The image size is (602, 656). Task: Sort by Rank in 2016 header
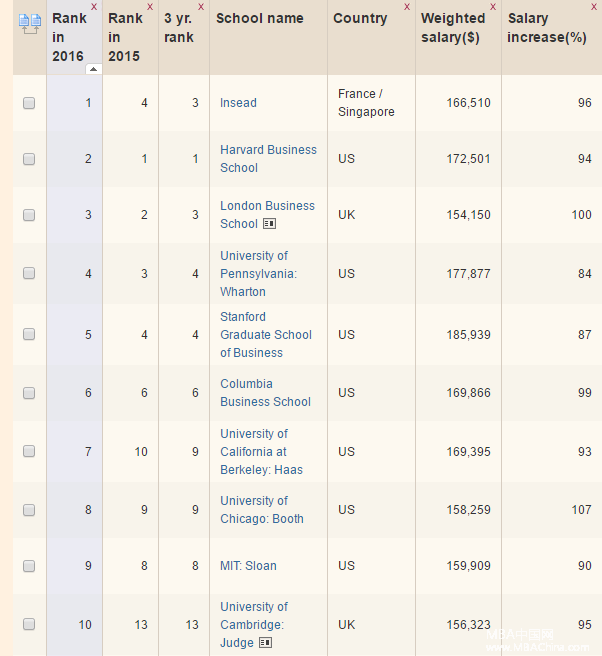(69, 37)
